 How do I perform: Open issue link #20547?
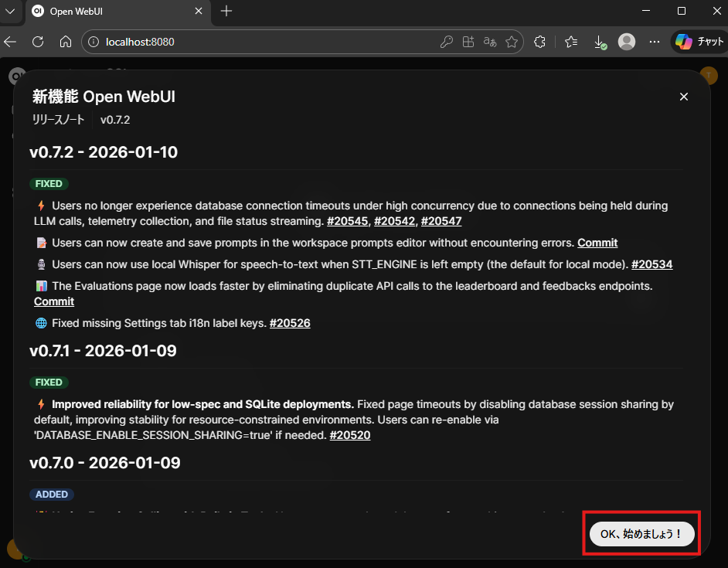pos(441,221)
